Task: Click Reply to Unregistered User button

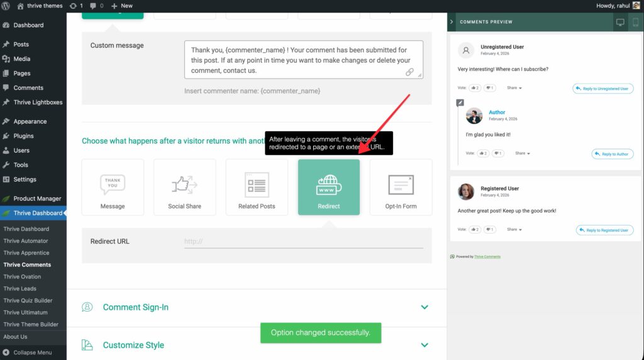Action: click(x=602, y=89)
